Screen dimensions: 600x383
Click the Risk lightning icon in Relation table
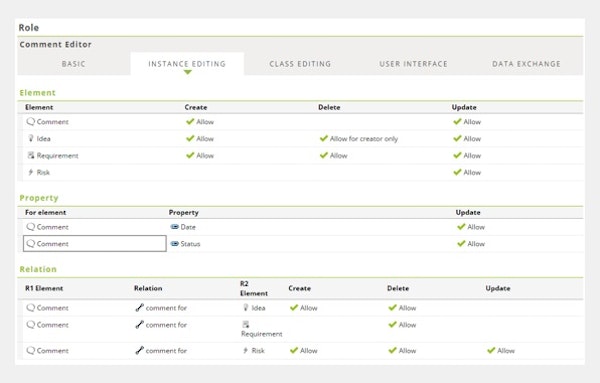[x=246, y=350]
